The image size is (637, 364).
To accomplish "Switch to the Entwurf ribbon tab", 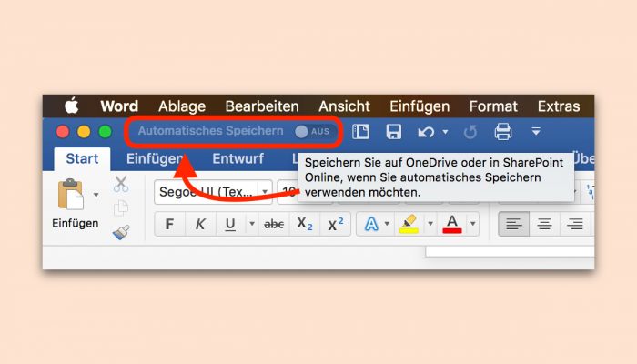I will tap(238, 158).
